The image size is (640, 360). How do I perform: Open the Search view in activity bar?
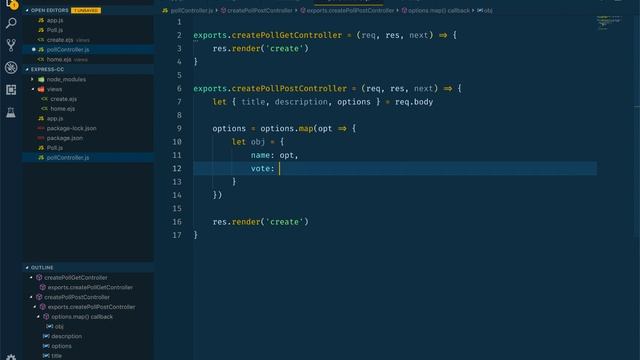[x=11, y=23]
